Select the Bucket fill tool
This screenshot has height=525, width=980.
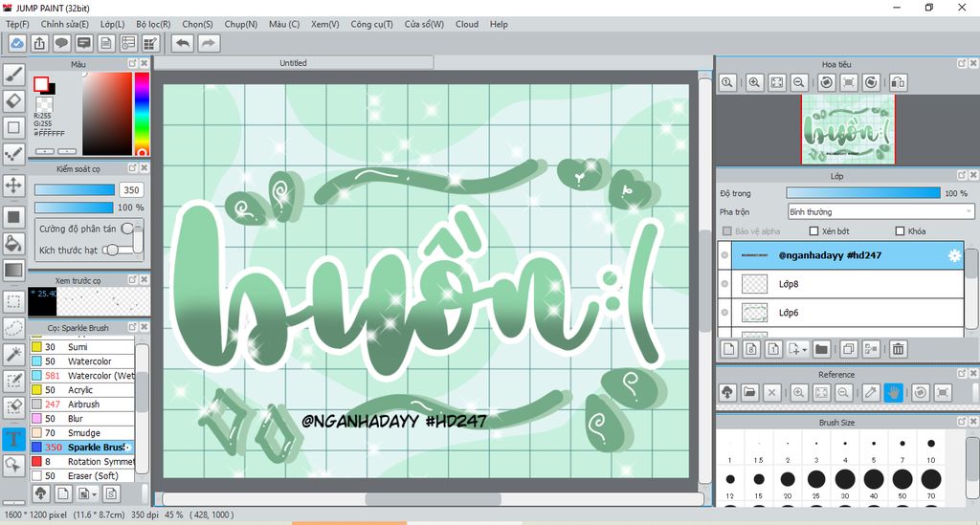click(x=13, y=244)
